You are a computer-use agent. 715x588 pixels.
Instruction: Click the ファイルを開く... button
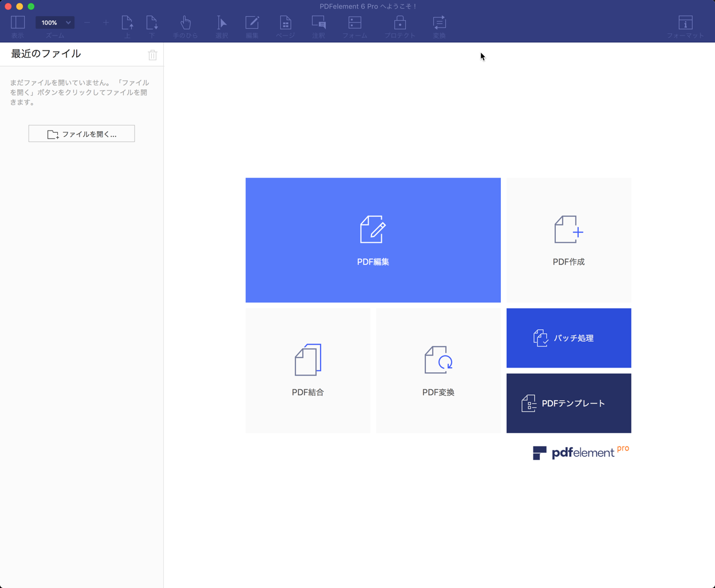(x=82, y=134)
